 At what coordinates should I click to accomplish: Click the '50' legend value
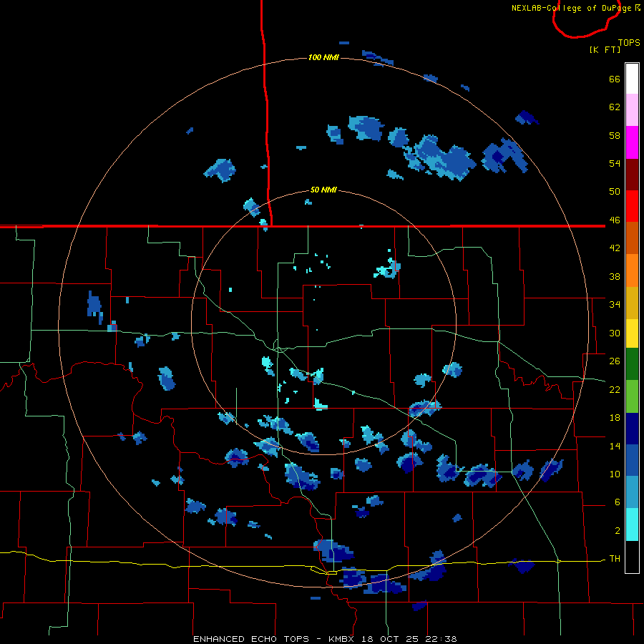coord(615,191)
